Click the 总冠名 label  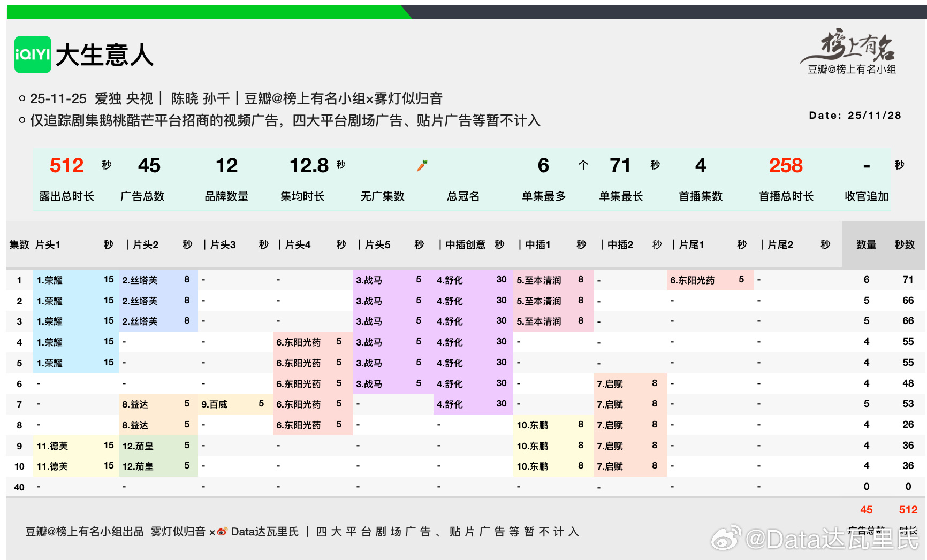pyautogui.click(x=463, y=196)
